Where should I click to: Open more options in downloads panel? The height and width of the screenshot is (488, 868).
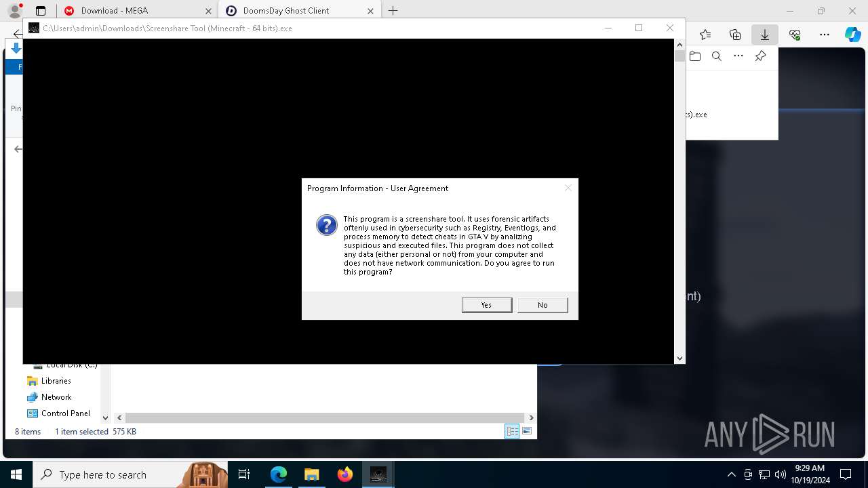(x=738, y=56)
